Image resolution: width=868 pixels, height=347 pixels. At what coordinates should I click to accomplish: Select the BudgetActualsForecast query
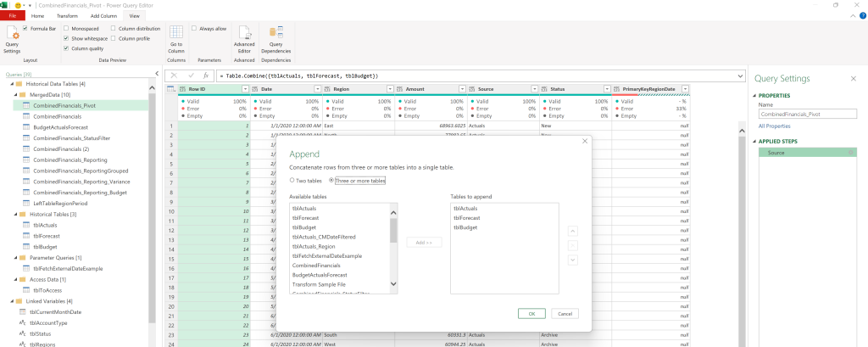click(58, 127)
